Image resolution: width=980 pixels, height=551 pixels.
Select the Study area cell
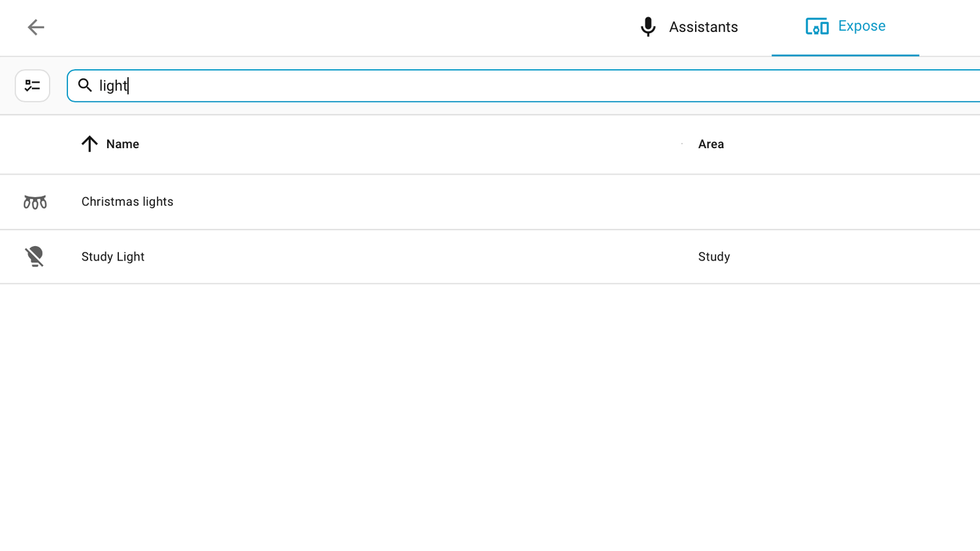(714, 257)
